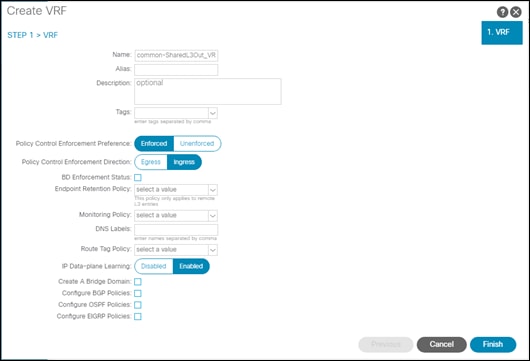
Task: Click into the DNS Labels field
Action: point(176,230)
